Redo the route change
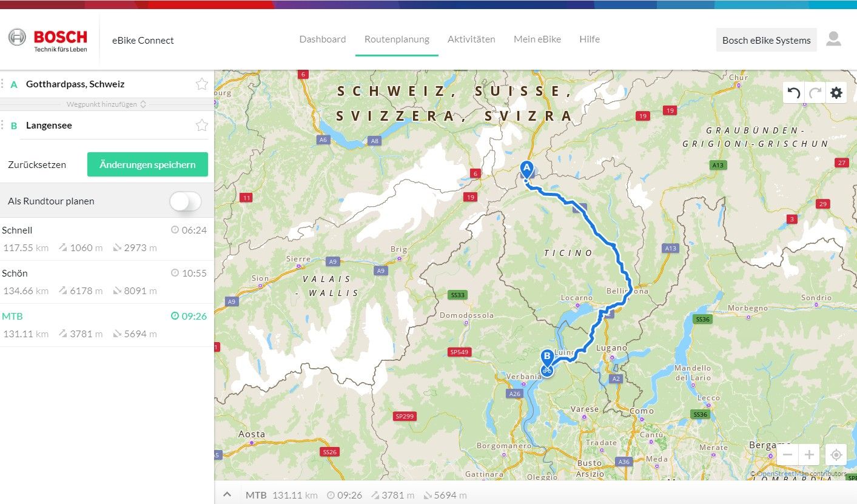The height and width of the screenshot is (504, 857). click(x=815, y=93)
